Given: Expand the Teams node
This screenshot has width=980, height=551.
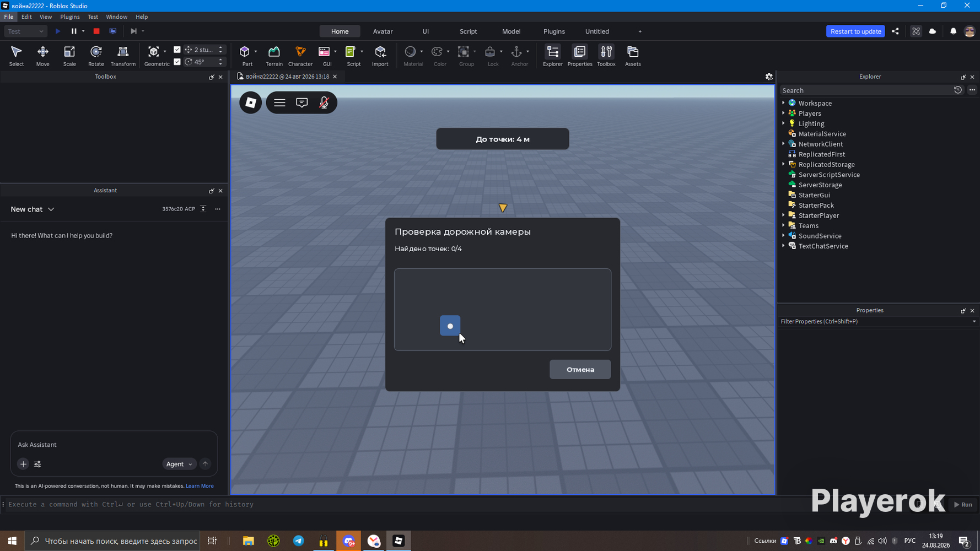Looking at the screenshot, I should (x=783, y=225).
